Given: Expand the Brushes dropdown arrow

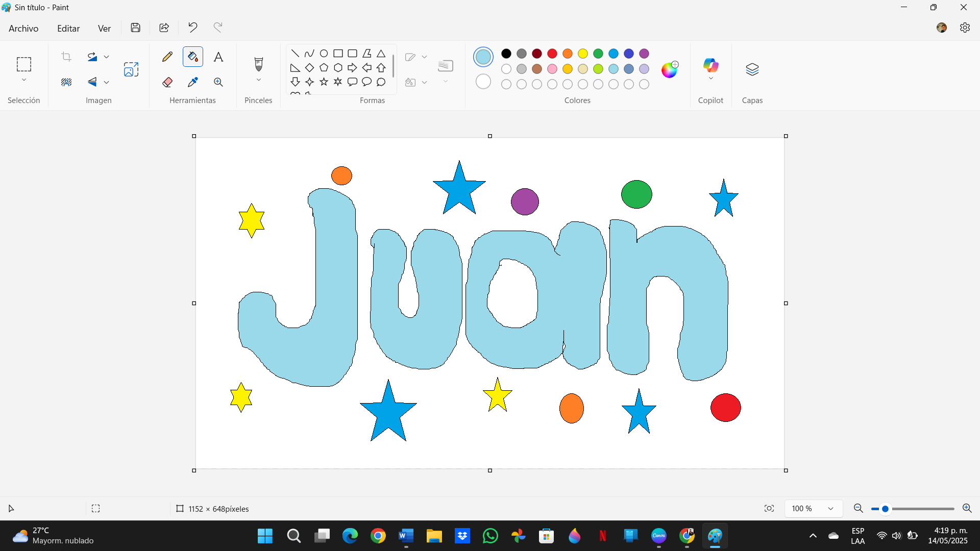Looking at the screenshot, I should [259, 80].
